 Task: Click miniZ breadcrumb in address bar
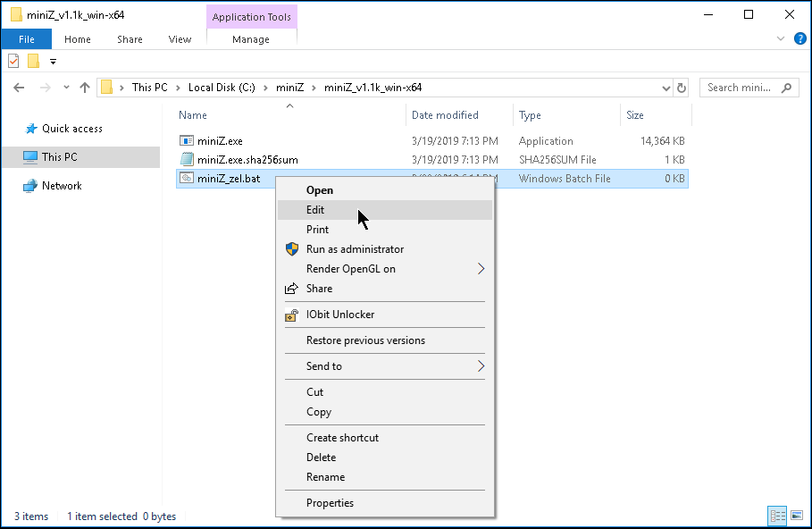coord(290,88)
